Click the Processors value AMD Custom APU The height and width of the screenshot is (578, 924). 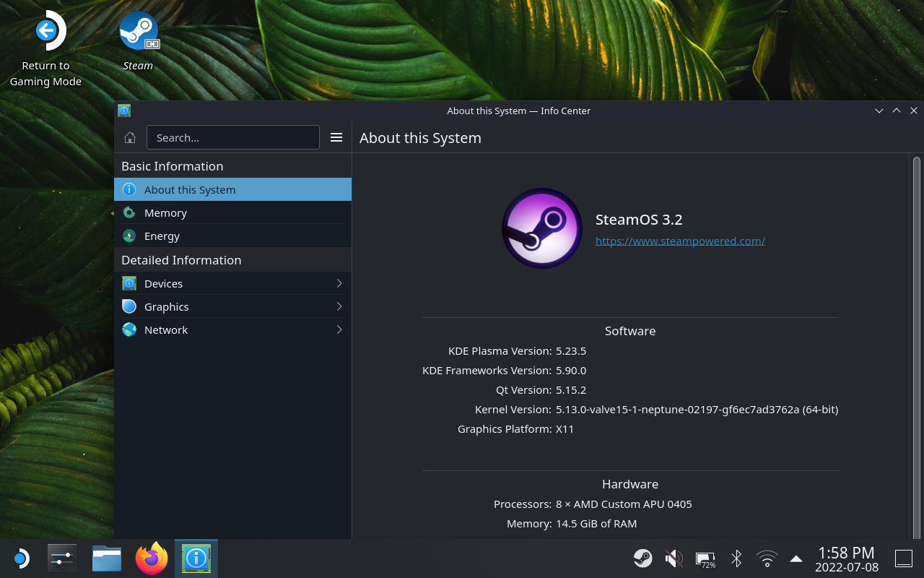pyautogui.click(x=624, y=504)
